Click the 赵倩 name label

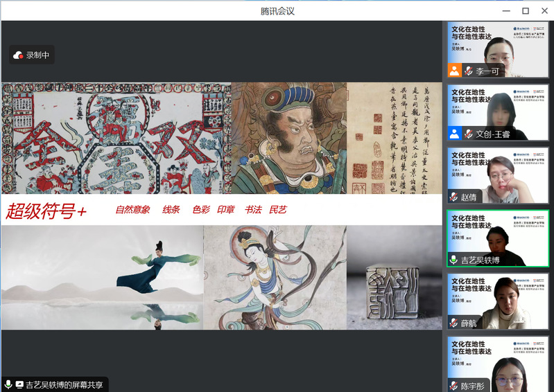tap(469, 197)
